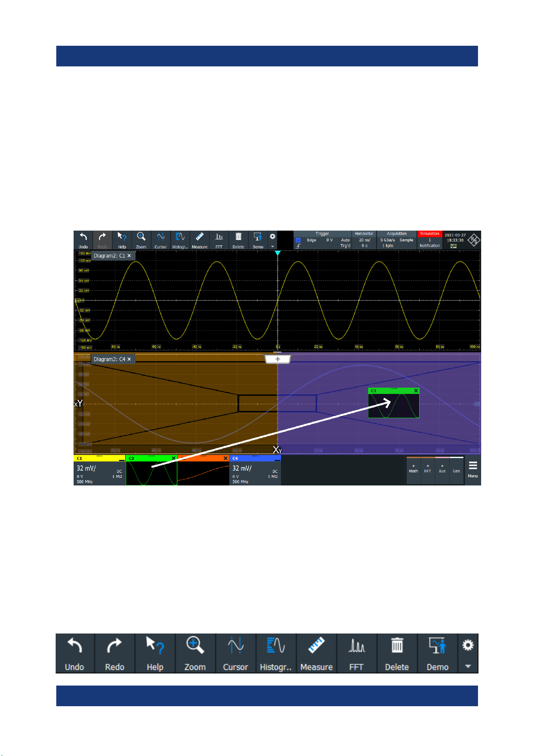The height and width of the screenshot is (756, 535).
Task: Select Histogram tool in the oscilloscope screenshot toolbar
Action: click(x=180, y=240)
